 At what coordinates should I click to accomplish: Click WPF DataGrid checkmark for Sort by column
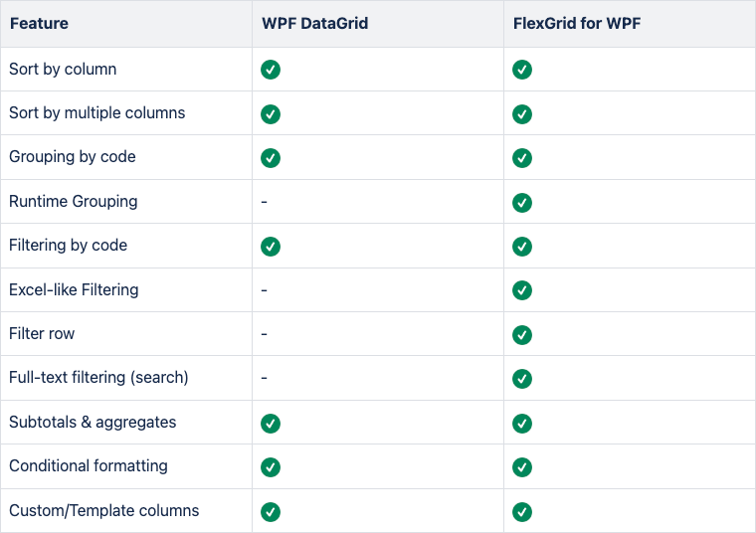click(x=271, y=70)
